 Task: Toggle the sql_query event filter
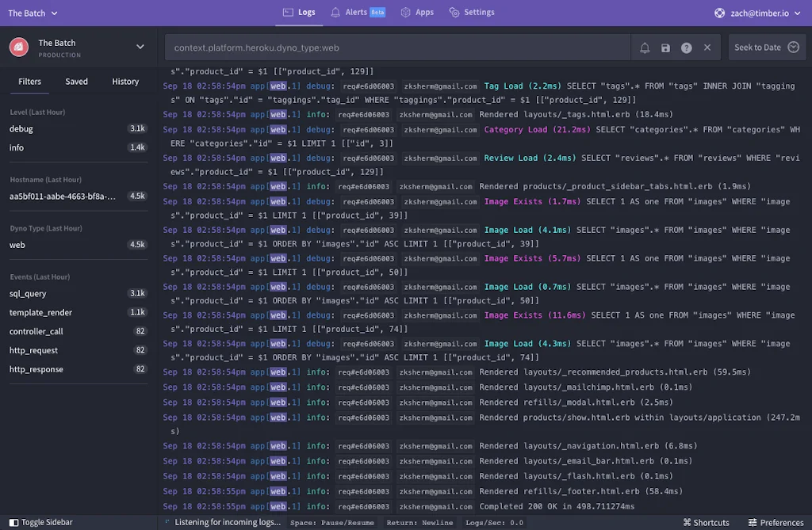(28, 293)
